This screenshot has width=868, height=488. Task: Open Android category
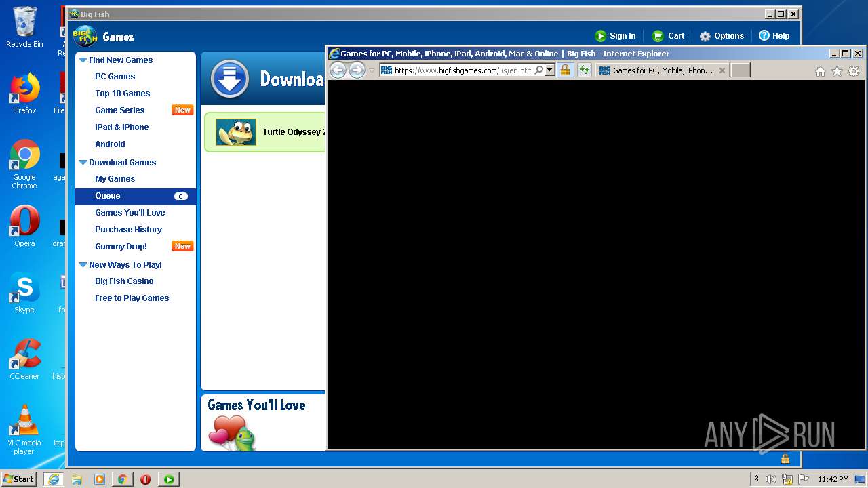110,144
